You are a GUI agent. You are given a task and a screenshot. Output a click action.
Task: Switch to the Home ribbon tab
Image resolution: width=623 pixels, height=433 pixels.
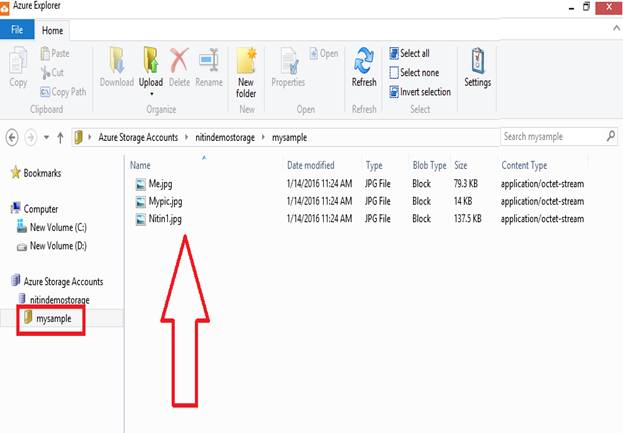[x=52, y=31]
